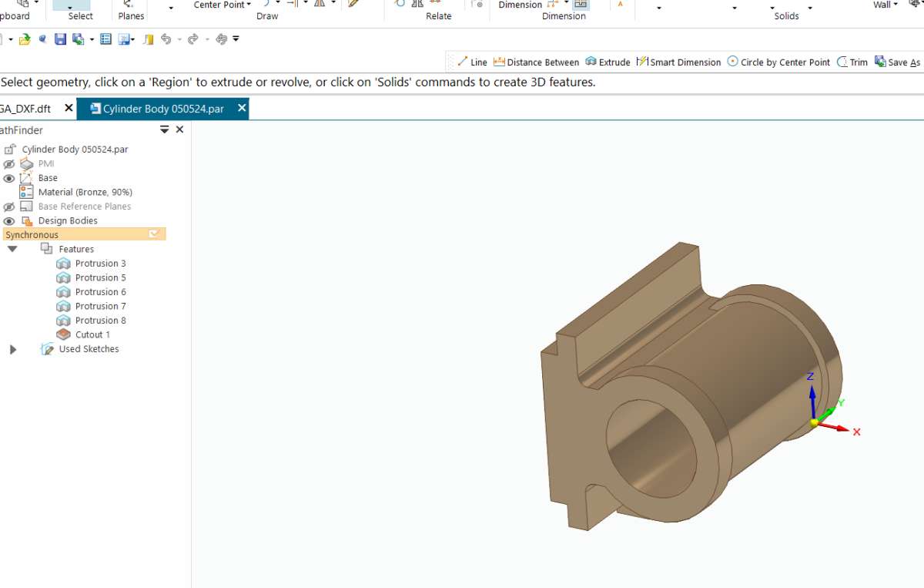Image resolution: width=924 pixels, height=588 pixels.
Task: Select the Cylinder Body 050524.par document tab
Action: 162,108
